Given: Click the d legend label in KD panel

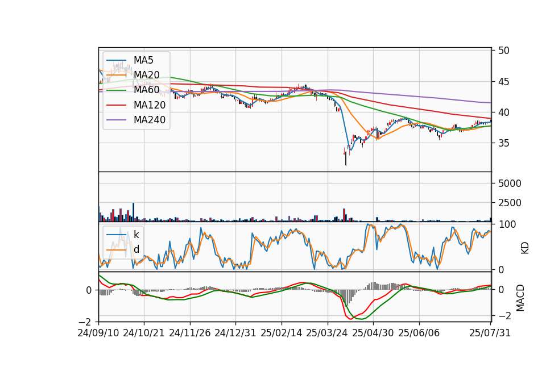Looking at the screenshot, I should (x=136, y=249).
